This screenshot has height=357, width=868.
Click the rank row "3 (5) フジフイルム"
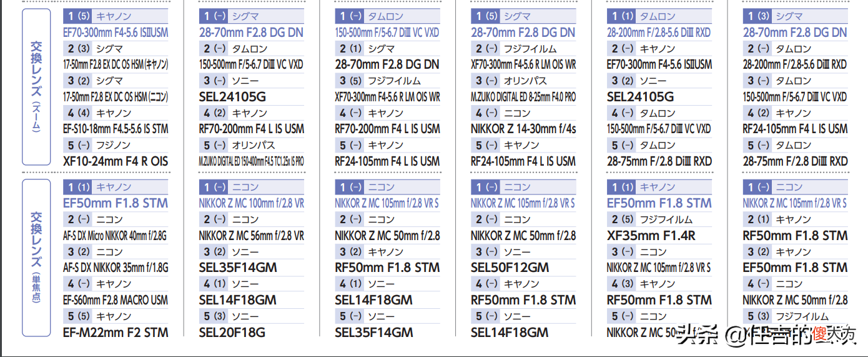pos(387,81)
